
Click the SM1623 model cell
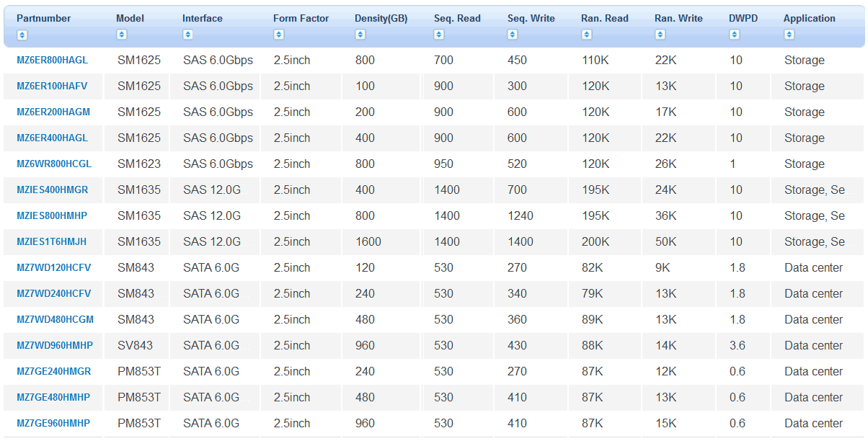coord(138,164)
